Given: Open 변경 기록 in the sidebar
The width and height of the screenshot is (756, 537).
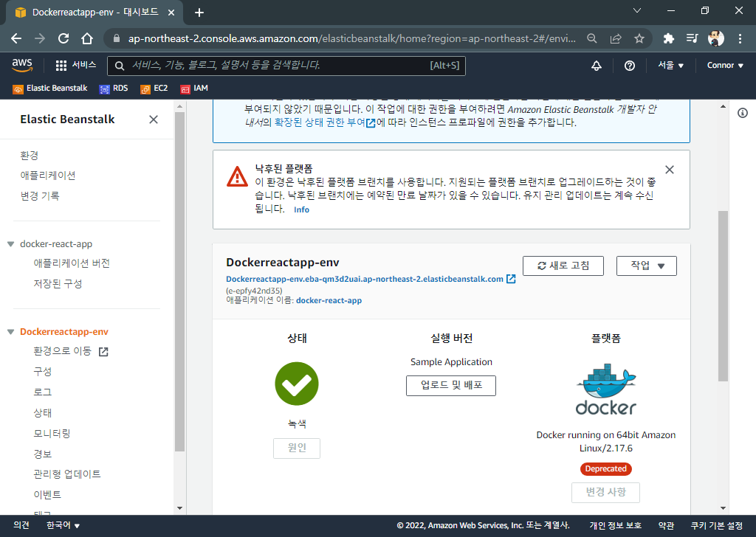Looking at the screenshot, I should (x=40, y=196).
